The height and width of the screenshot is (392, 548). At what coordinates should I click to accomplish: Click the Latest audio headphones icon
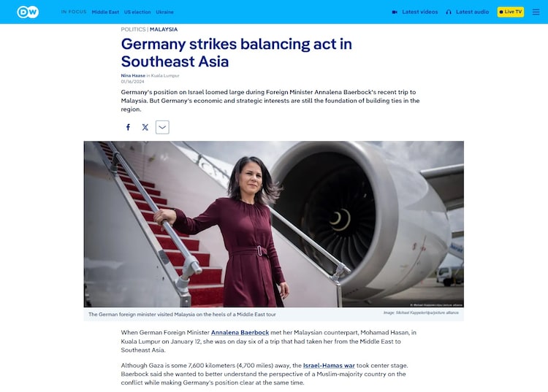tap(449, 12)
